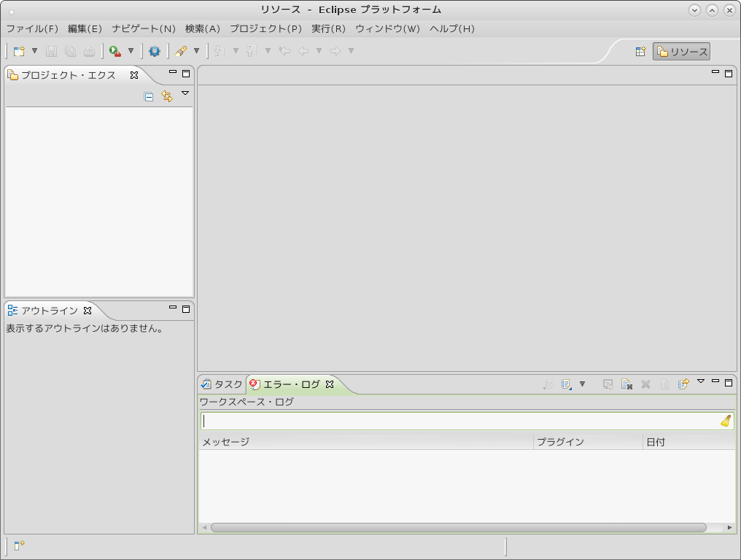This screenshot has height=560, width=741.
Task: Open the プロジェクト(P) menu
Action: [266, 29]
